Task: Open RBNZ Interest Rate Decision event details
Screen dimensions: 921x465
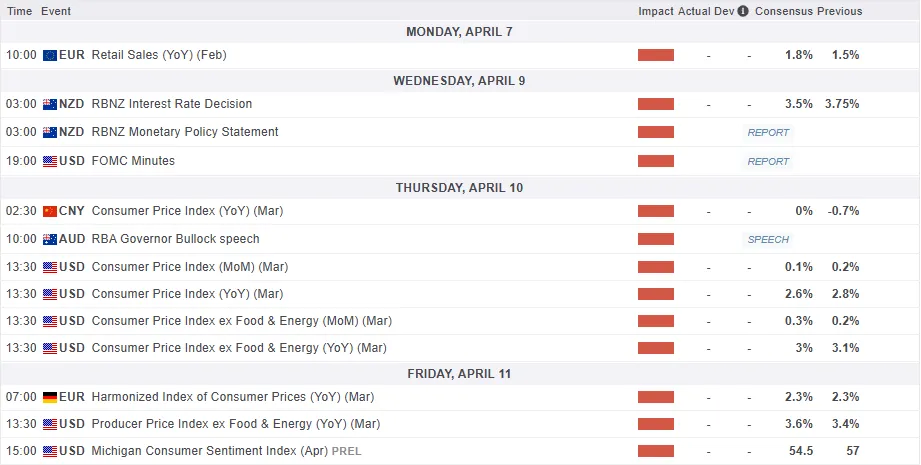Action: pyautogui.click(x=171, y=104)
